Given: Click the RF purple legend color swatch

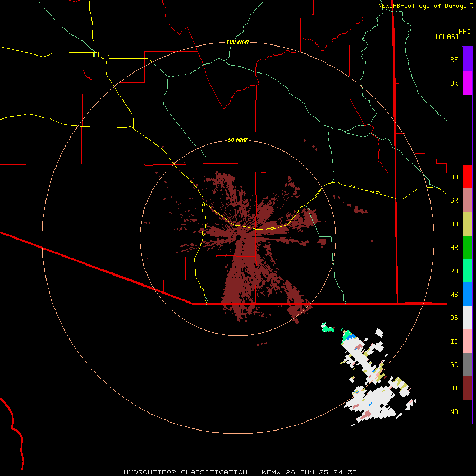Looking at the screenshot, I should [x=467, y=59].
